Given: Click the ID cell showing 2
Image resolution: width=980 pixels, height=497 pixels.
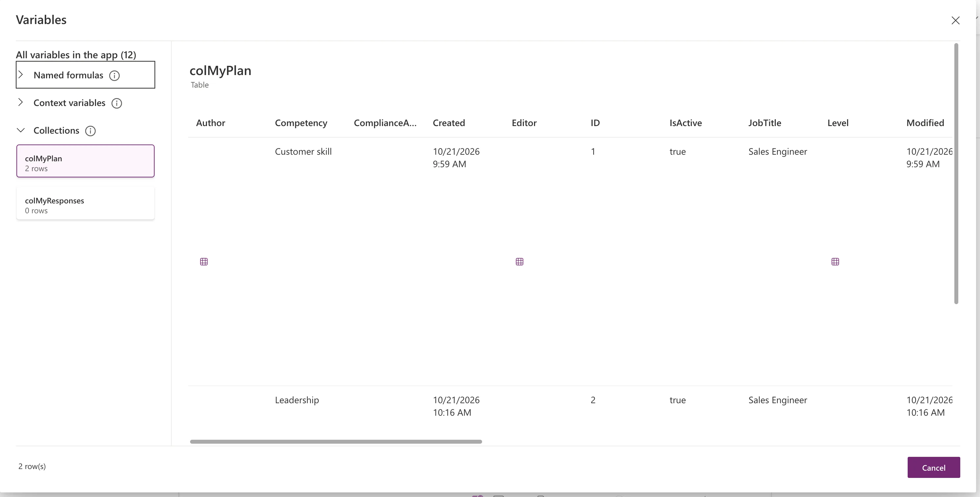Looking at the screenshot, I should 593,400.
